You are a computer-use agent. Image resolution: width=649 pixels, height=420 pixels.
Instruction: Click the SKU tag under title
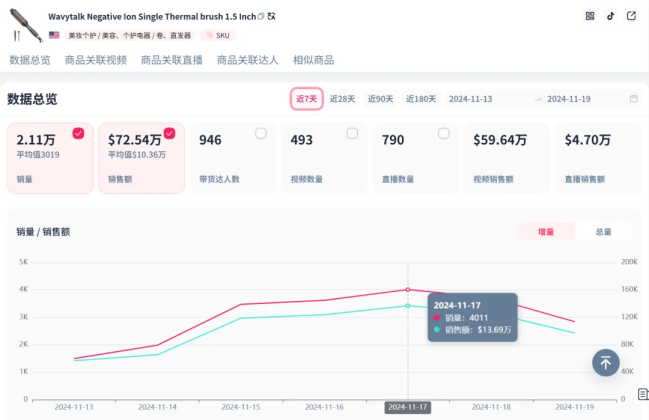[x=219, y=35]
